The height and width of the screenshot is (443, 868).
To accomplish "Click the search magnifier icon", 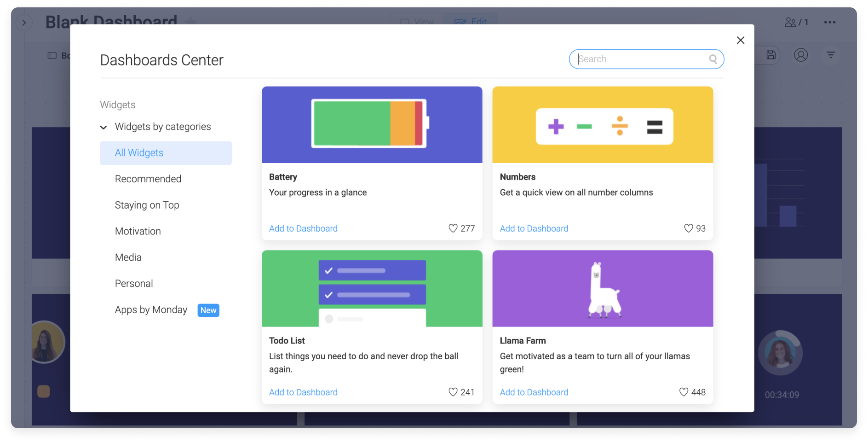I will click(713, 59).
